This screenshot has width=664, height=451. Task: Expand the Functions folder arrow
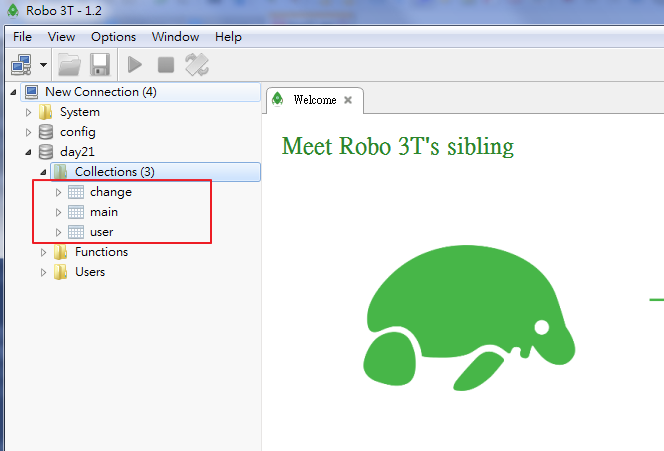pyautogui.click(x=43, y=252)
